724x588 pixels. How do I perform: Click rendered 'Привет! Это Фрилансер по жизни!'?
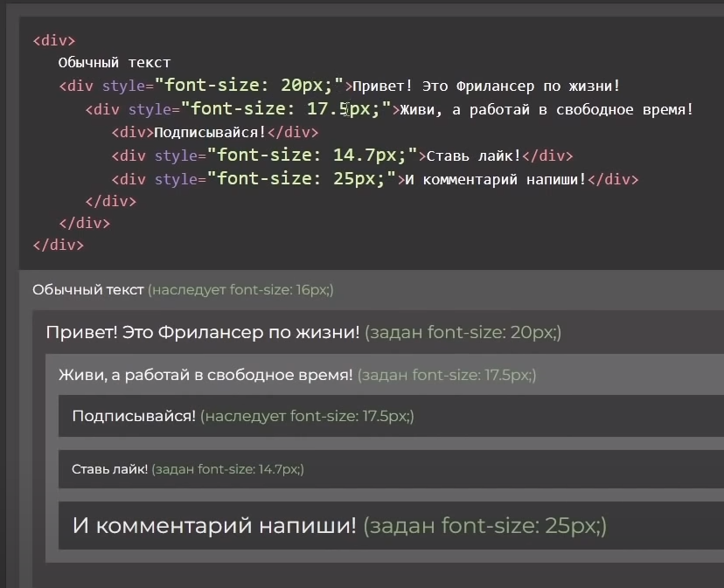point(203,332)
